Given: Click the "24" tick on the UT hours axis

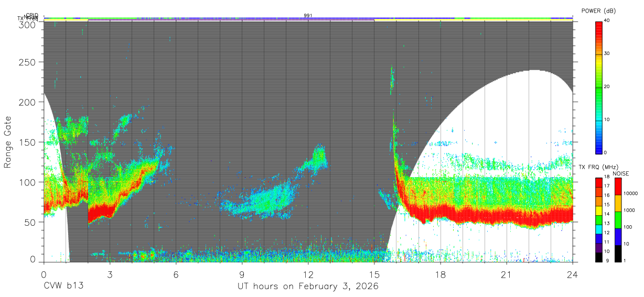Looking at the screenshot, I should point(572,274).
